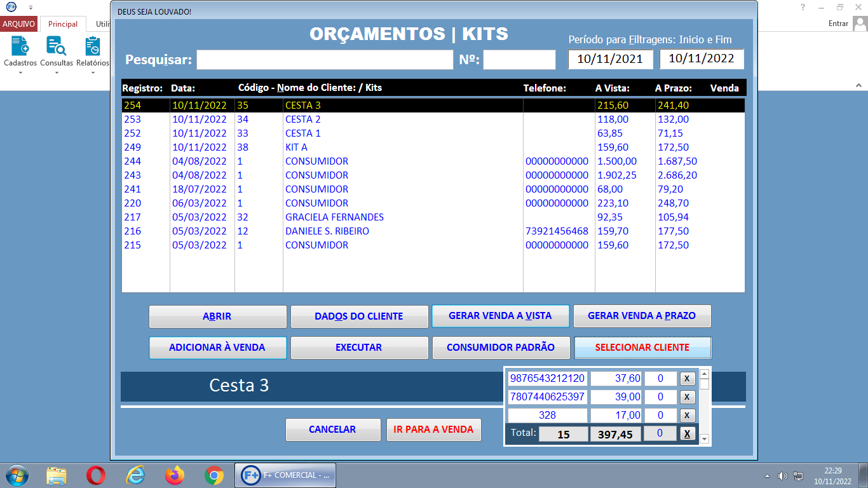This screenshot has width=868, height=488.
Task: Click the ABRIR button
Action: pyautogui.click(x=217, y=316)
